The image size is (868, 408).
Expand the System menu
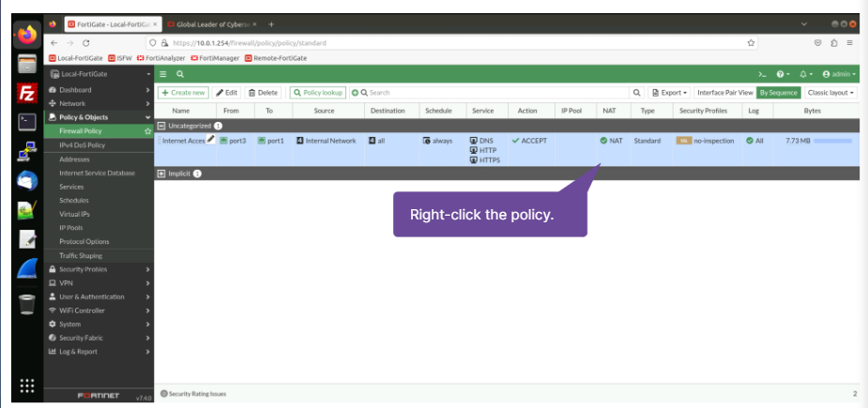pyautogui.click(x=98, y=325)
